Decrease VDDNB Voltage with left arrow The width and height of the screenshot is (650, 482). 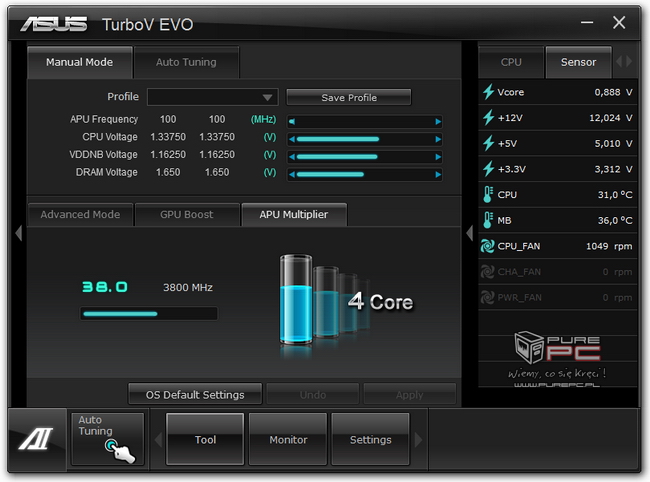(292, 157)
